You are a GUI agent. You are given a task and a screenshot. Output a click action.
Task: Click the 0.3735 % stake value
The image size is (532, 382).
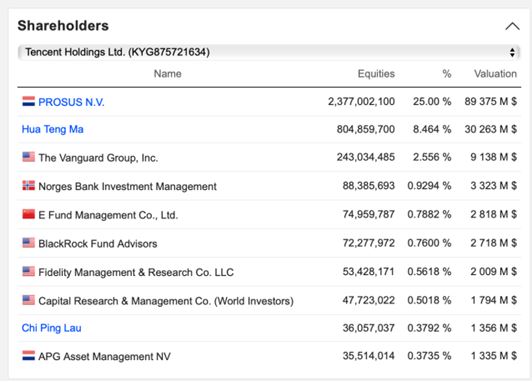tap(430, 356)
